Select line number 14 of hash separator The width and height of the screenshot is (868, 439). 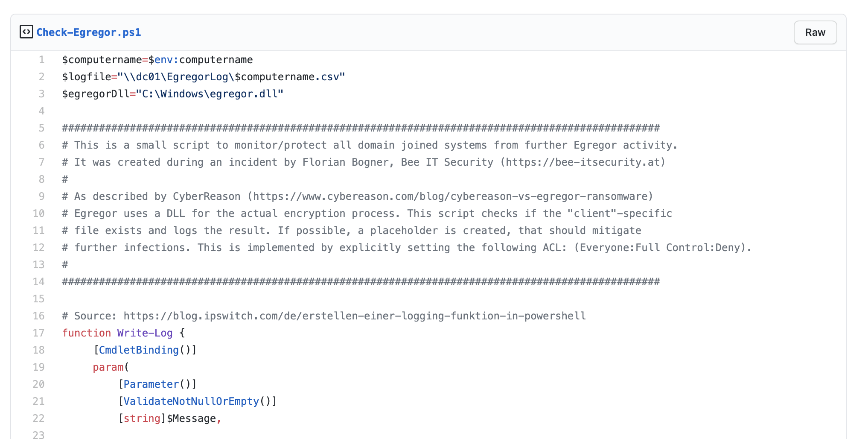[39, 282]
